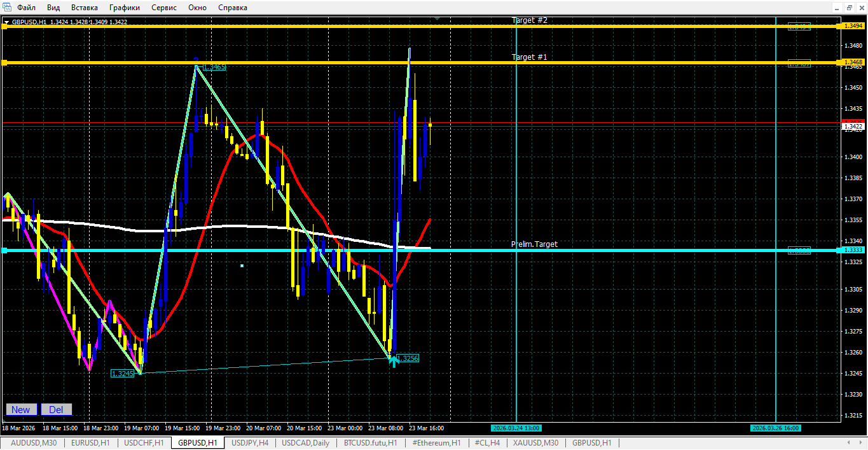Click the New button on chart
The width and height of the screenshot is (868, 450).
pos(21,410)
